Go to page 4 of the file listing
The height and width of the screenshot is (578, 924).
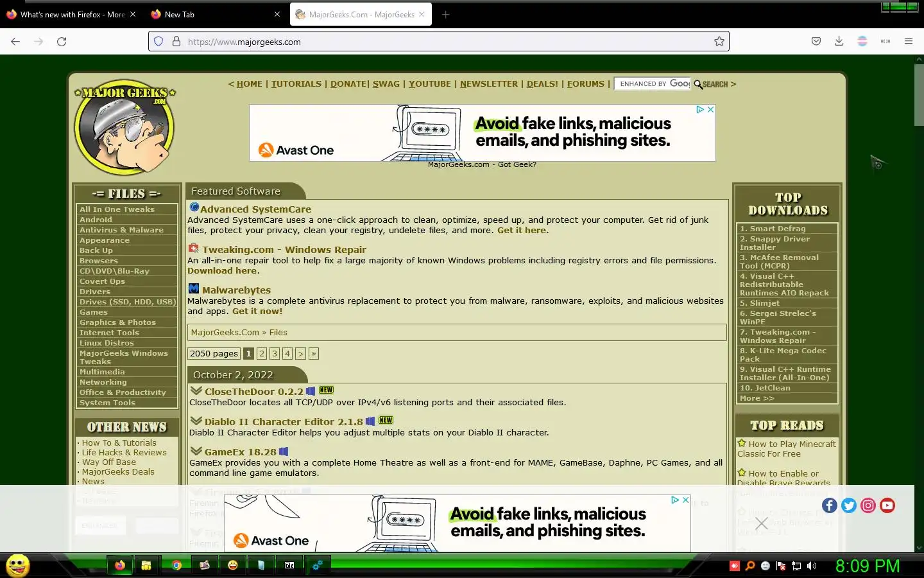point(287,353)
